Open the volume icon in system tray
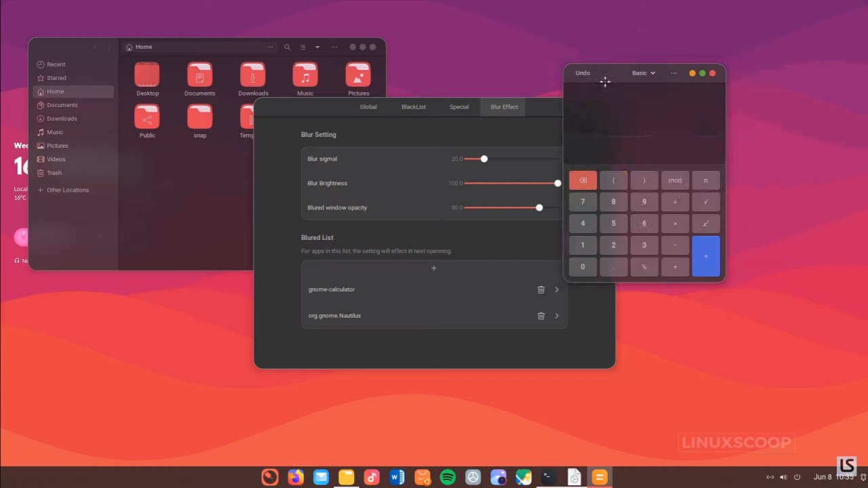This screenshot has height=488, width=868. tap(784, 477)
